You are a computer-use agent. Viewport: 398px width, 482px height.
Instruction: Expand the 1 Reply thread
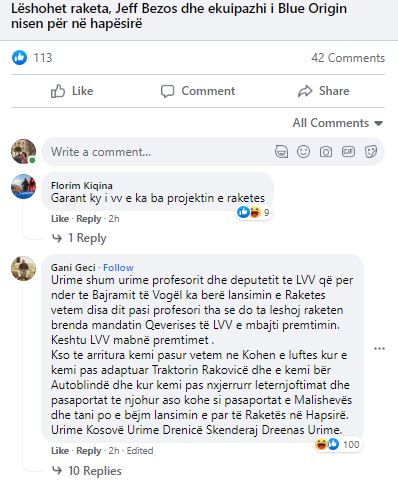click(x=79, y=238)
